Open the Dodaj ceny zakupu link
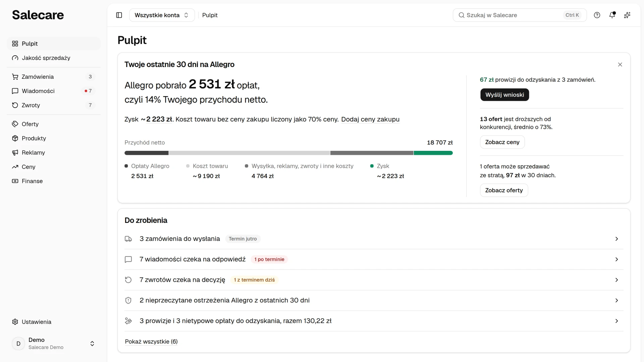This screenshot has height=362, width=644. pyautogui.click(x=370, y=119)
